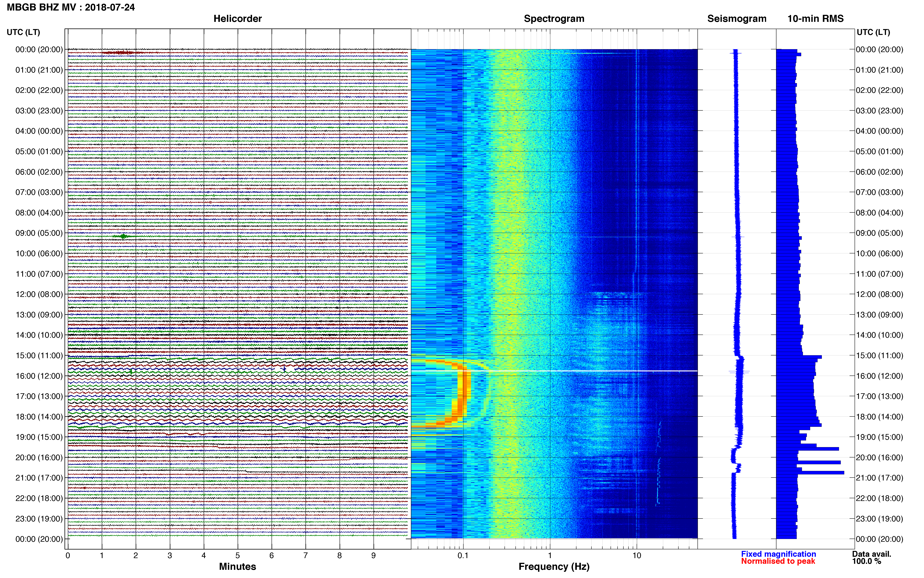Viewport: 924px width, 578px height.
Task: Click the right '21:00 (17:00)' time label
Action: [879, 478]
